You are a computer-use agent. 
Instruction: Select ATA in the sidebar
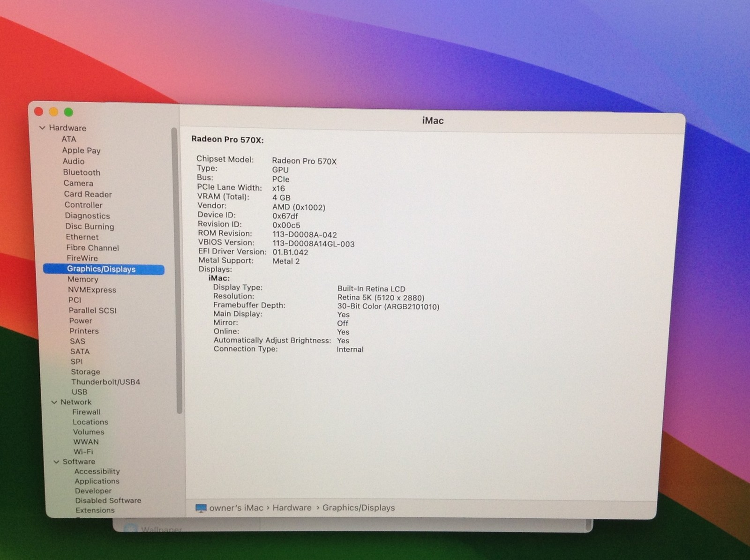coord(68,139)
